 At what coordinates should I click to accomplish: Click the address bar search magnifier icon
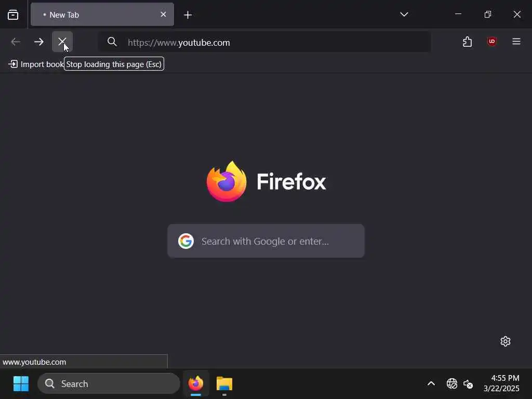point(112,42)
